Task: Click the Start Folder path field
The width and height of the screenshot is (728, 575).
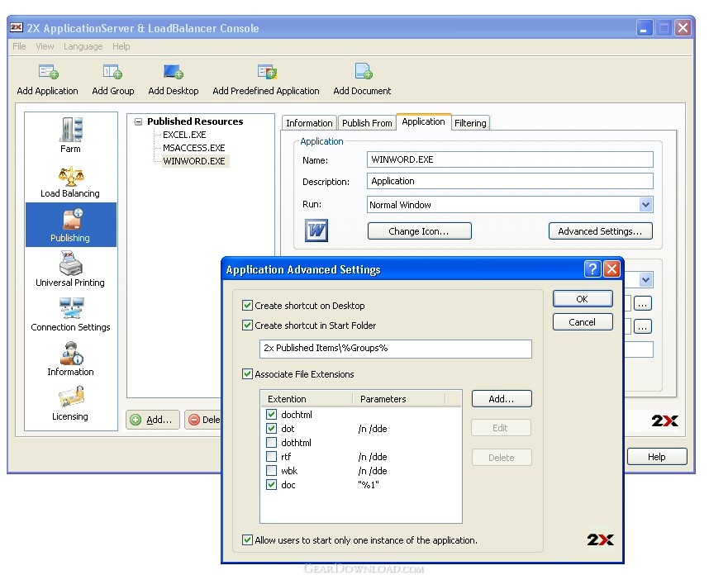Action: (x=396, y=348)
